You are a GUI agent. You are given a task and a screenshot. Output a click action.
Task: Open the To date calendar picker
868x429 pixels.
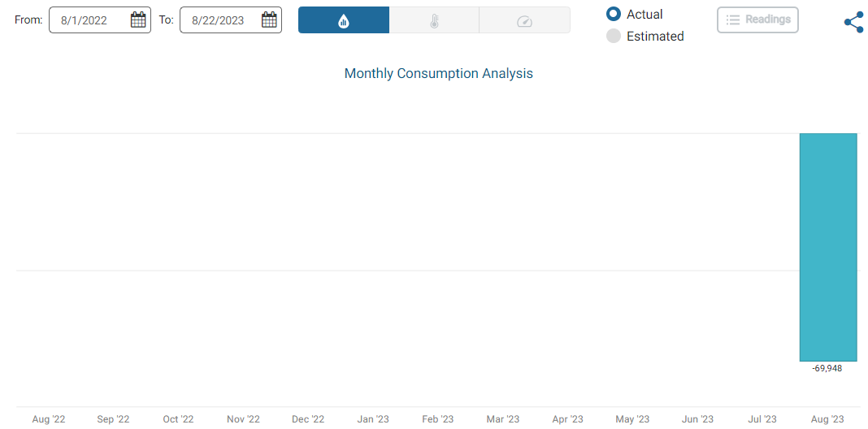tap(269, 20)
